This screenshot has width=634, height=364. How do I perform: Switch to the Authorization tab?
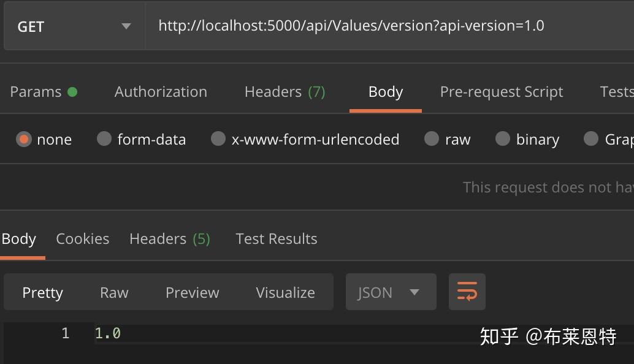pyautogui.click(x=161, y=92)
